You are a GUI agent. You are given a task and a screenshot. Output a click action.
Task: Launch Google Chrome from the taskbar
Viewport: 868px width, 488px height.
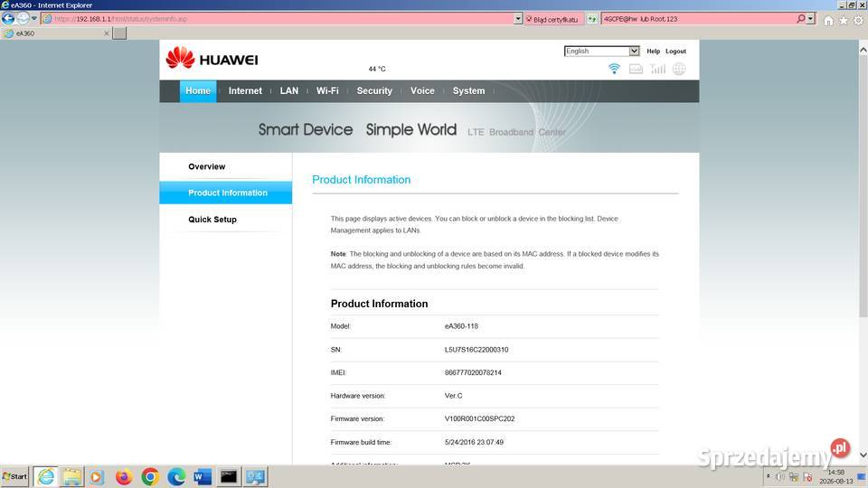click(149, 476)
